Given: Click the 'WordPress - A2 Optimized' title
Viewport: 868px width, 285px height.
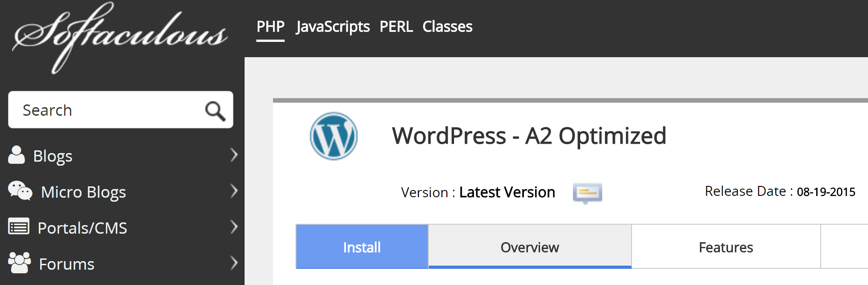Looking at the screenshot, I should pyautogui.click(x=529, y=136).
